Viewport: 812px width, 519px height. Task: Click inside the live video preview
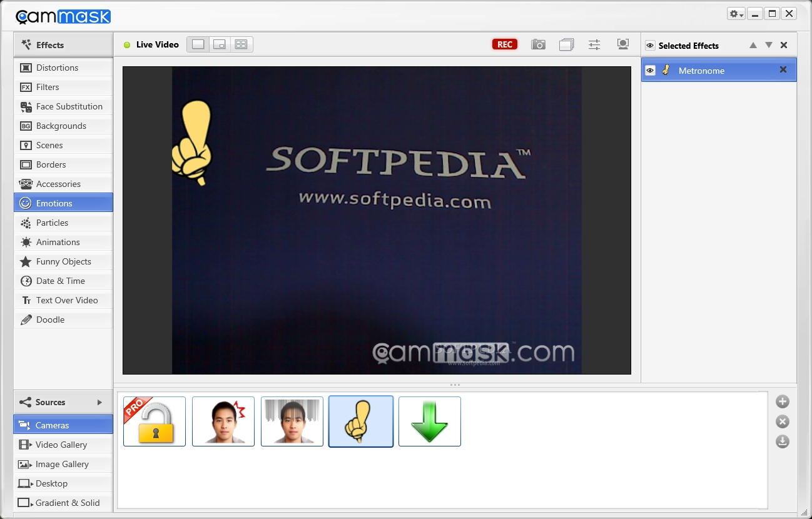377,220
